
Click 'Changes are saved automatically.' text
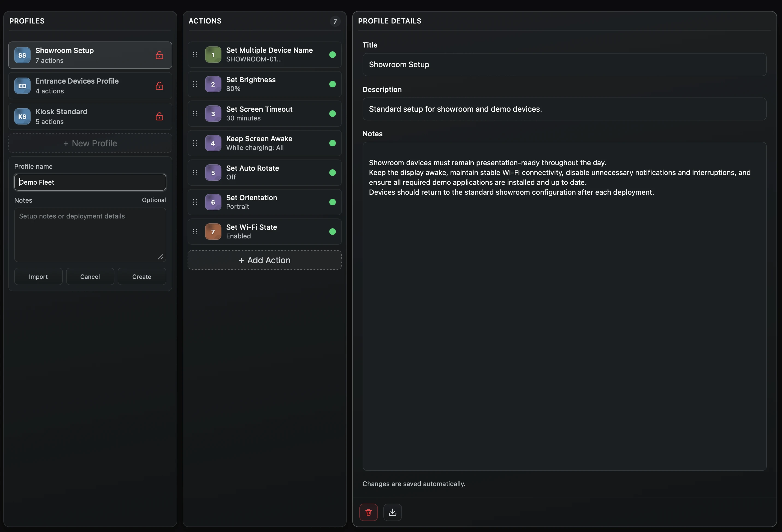[x=414, y=484]
